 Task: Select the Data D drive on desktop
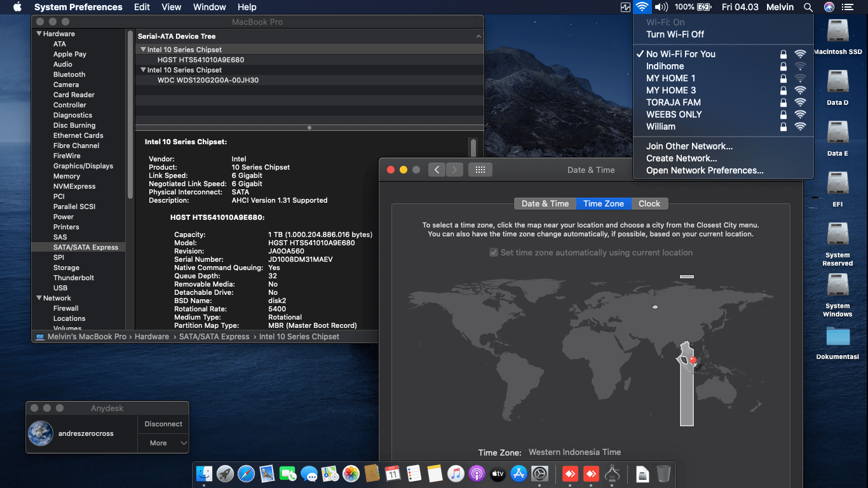837,88
